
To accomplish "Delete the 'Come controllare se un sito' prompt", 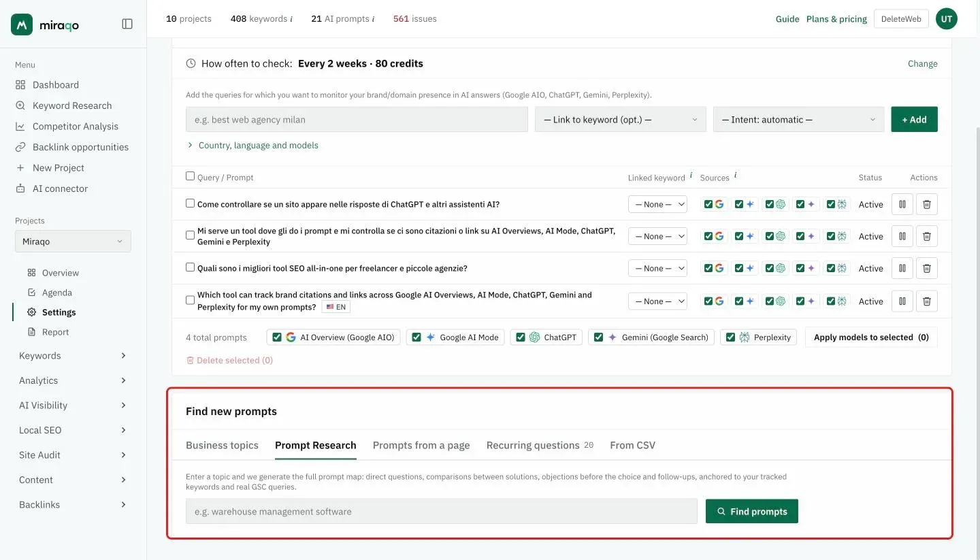I will pos(927,204).
